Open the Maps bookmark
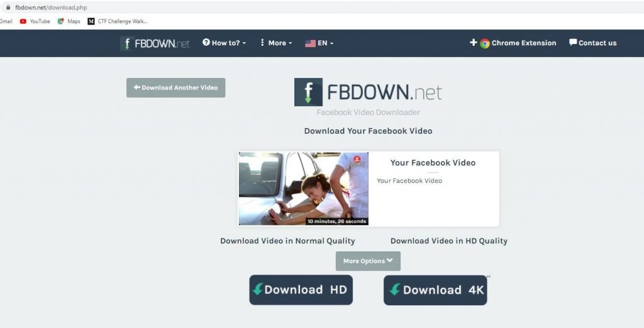The image size is (644, 328). tap(69, 21)
